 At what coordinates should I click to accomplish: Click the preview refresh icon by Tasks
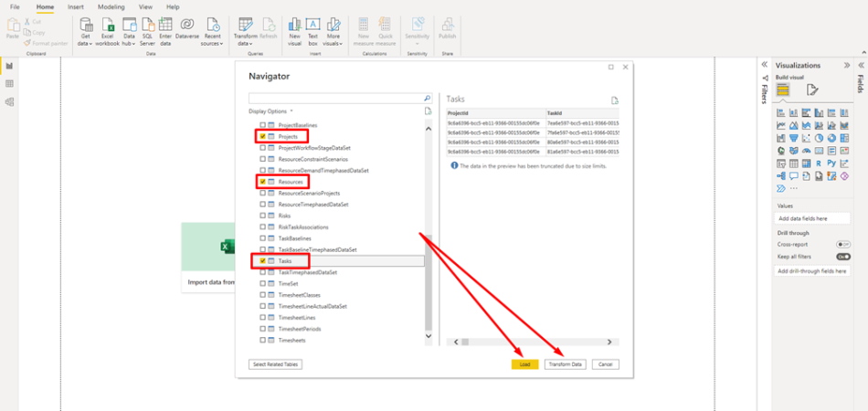[x=615, y=100]
